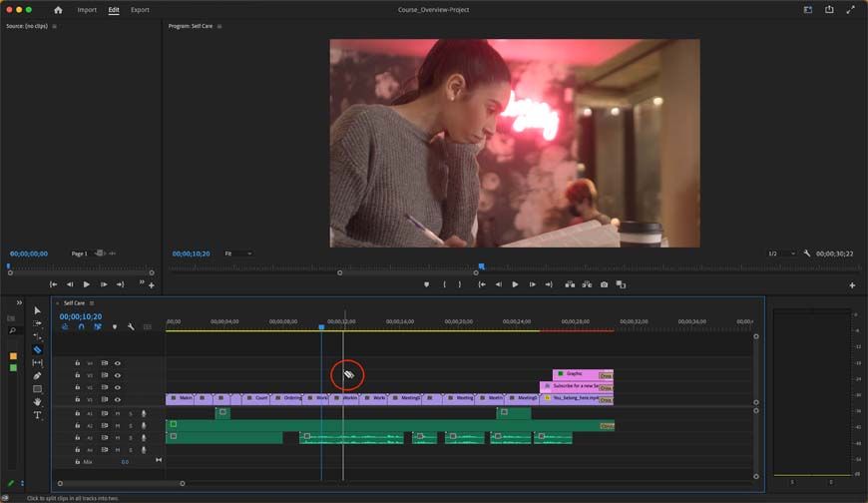Open the 1/2 playback resolution dropdown
The width and height of the screenshot is (868, 503).
pyautogui.click(x=781, y=253)
